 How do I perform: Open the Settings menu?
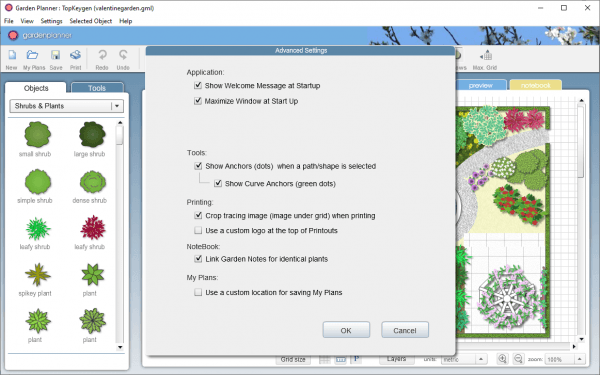tap(51, 21)
